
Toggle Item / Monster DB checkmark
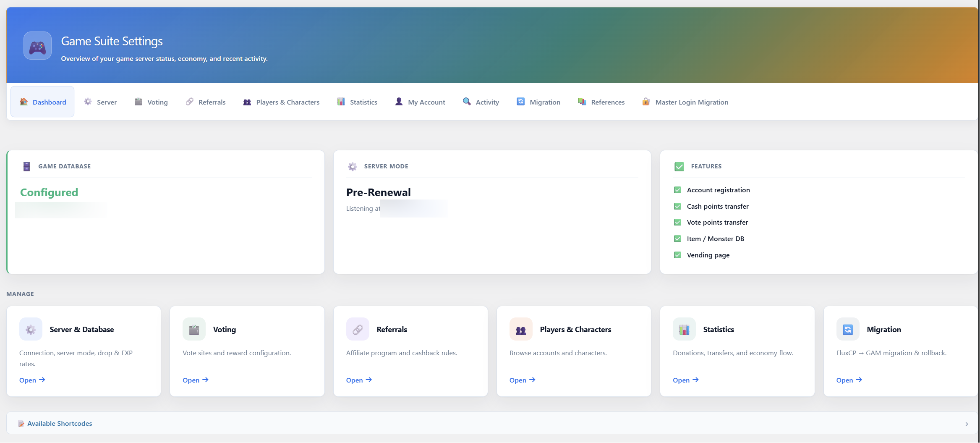tap(677, 239)
